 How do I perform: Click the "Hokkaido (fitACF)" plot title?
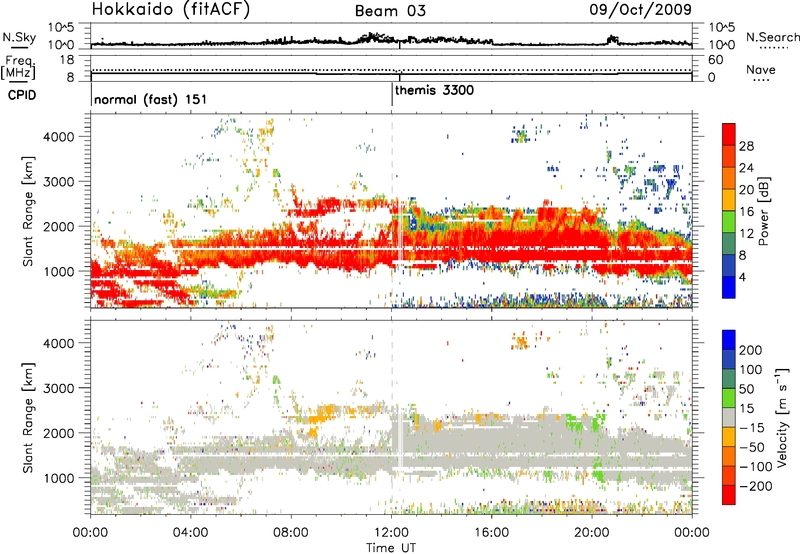pos(170,9)
